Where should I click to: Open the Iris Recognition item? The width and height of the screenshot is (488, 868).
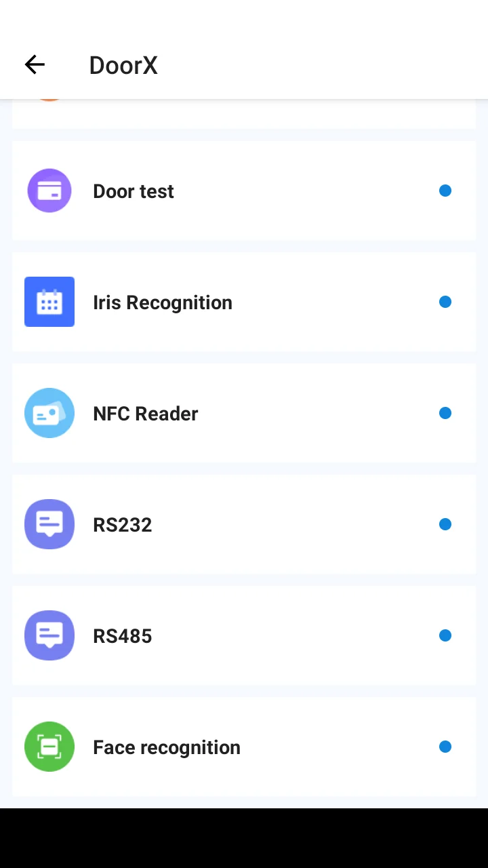click(244, 302)
